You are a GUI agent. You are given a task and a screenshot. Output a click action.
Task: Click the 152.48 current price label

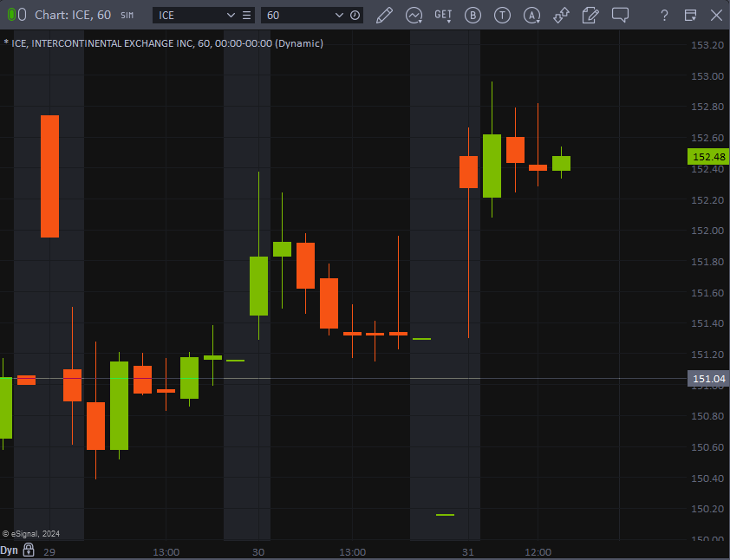(708, 157)
